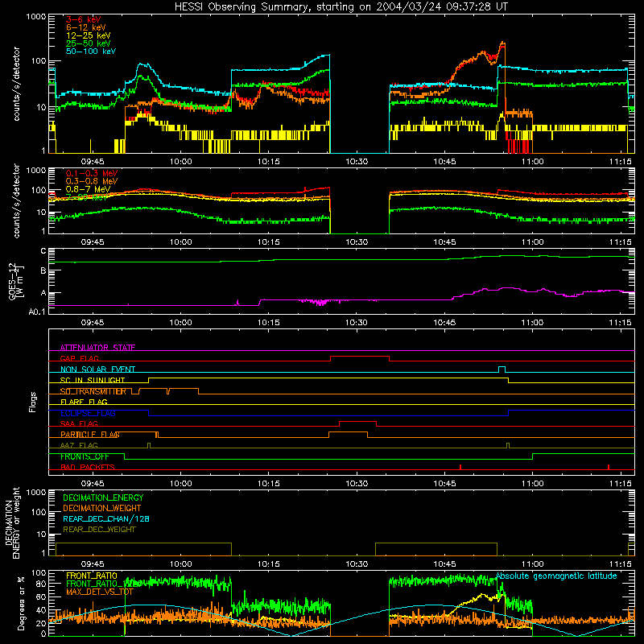Click the 10:45 tick label under MeV panel

[x=444, y=242]
